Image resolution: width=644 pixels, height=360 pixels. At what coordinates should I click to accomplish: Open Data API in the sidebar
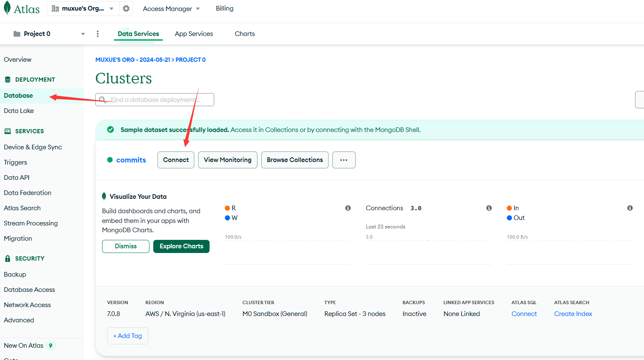pyautogui.click(x=17, y=178)
